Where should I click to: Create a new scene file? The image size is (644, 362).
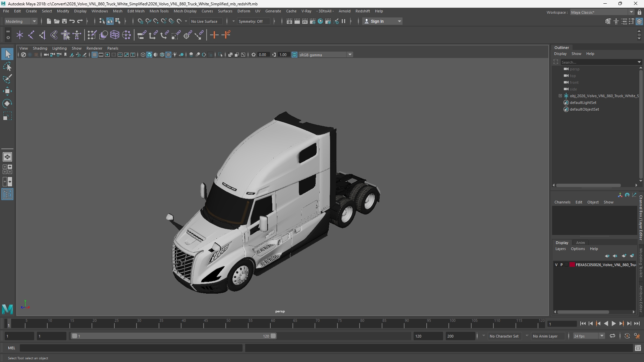[49, 21]
